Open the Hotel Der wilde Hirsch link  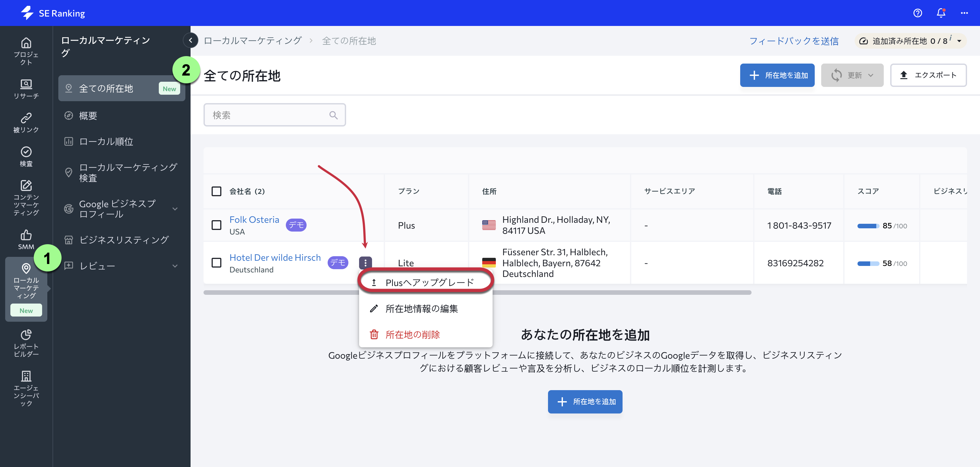275,257
